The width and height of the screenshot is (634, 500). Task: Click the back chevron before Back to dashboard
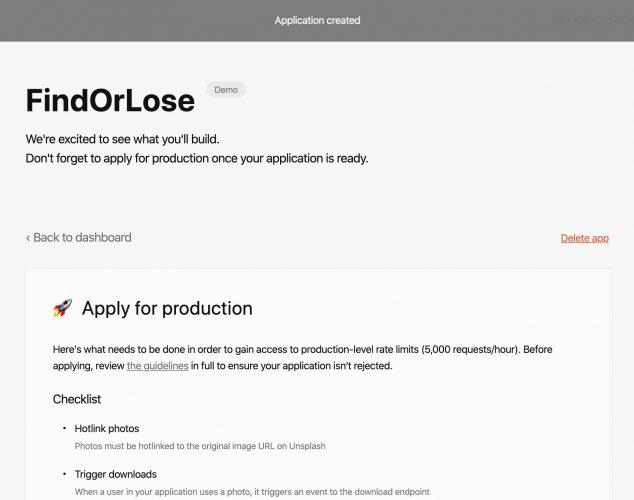coord(28,238)
